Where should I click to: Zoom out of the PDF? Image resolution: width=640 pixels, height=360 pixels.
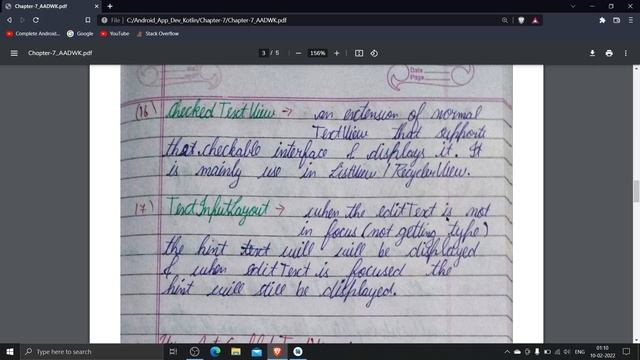(x=298, y=53)
